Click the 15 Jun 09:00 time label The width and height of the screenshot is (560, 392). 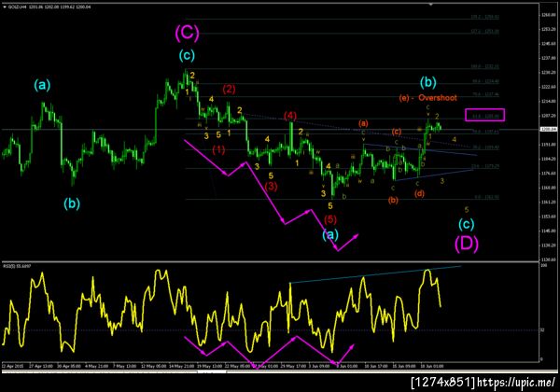(404, 366)
